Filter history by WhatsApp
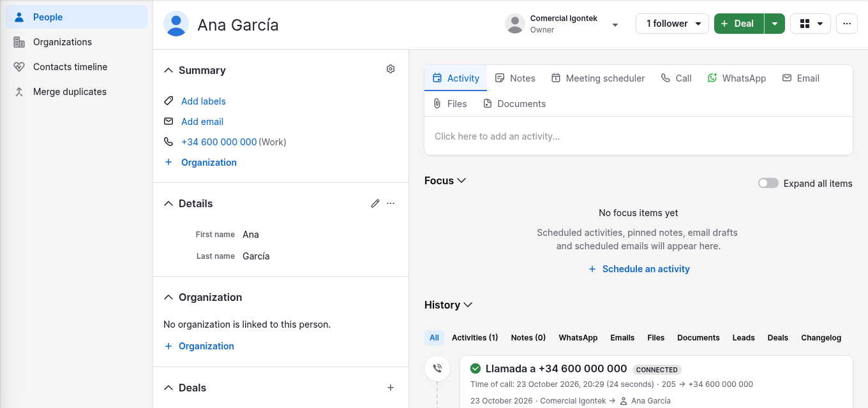868x408 pixels. tap(578, 338)
